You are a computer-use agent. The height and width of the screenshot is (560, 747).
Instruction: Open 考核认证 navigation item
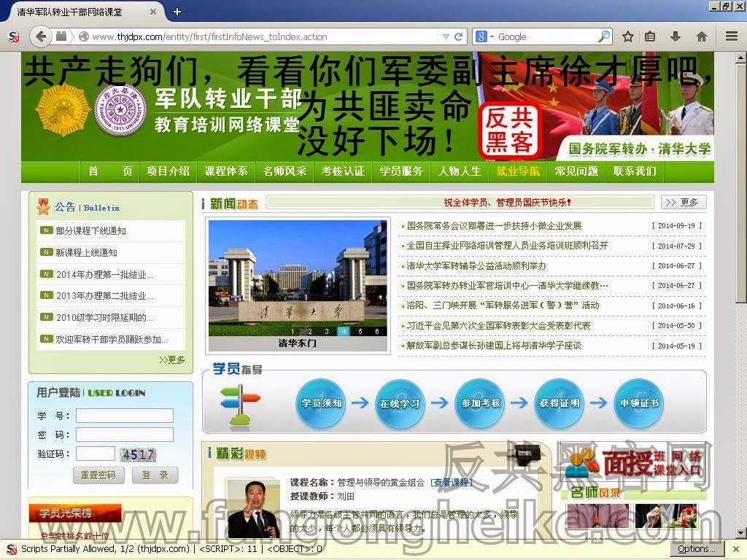click(x=343, y=171)
